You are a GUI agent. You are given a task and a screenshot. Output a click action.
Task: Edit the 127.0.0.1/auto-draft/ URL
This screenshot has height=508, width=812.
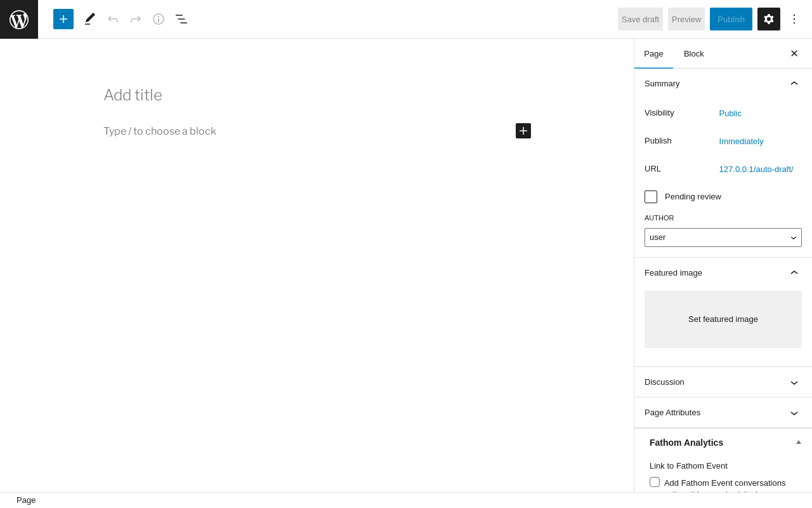pos(756,169)
